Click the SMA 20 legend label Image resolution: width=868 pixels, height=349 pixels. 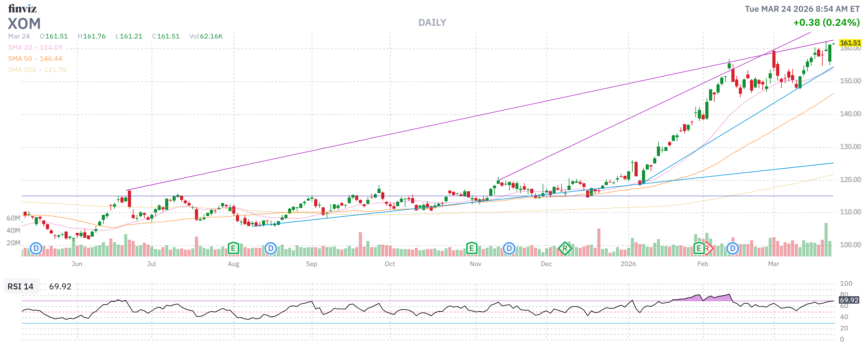tap(20, 48)
